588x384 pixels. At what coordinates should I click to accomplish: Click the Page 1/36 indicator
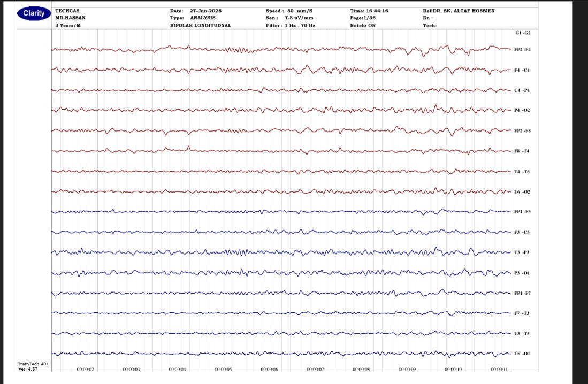click(x=363, y=18)
